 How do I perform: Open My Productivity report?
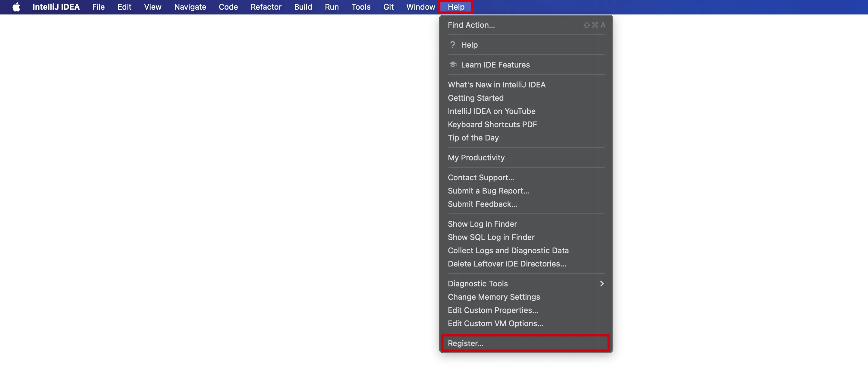pos(476,157)
